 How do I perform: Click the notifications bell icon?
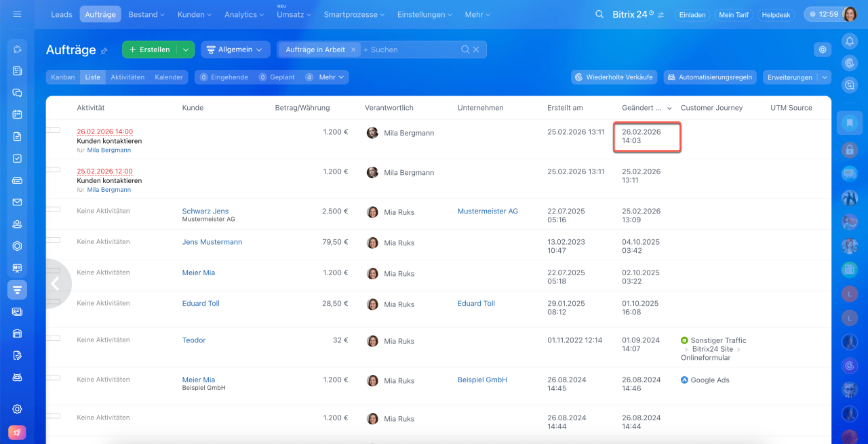pyautogui.click(x=849, y=41)
